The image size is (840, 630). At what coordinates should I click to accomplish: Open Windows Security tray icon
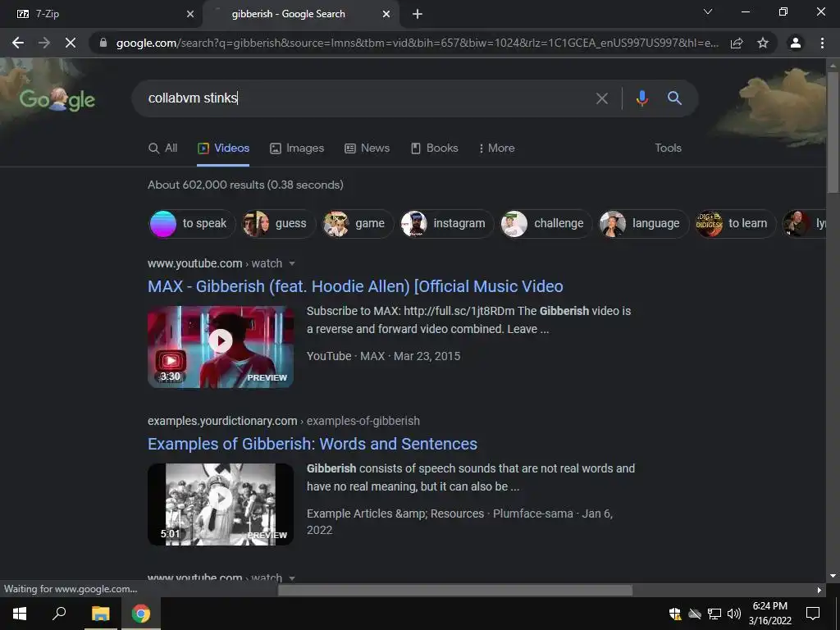[x=675, y=614]
